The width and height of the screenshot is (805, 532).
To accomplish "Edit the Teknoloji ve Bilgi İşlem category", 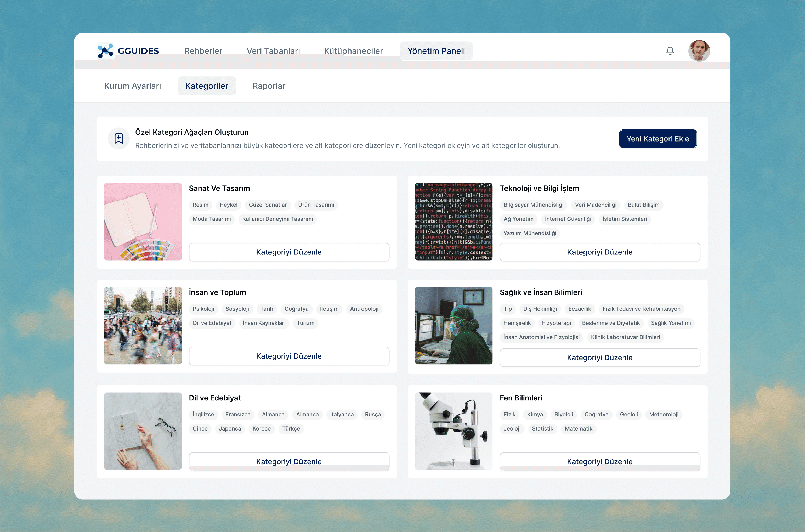I will click(x=599, y=252).
